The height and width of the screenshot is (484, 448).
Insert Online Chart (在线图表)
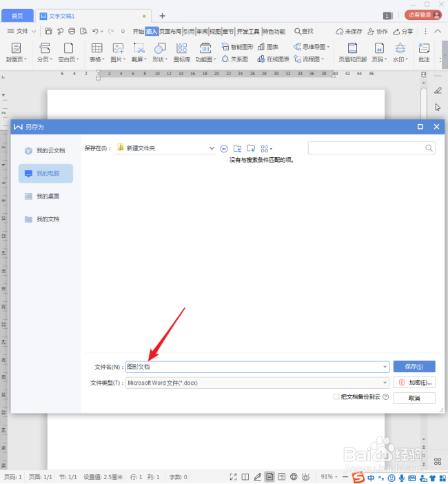pos(274,59)
